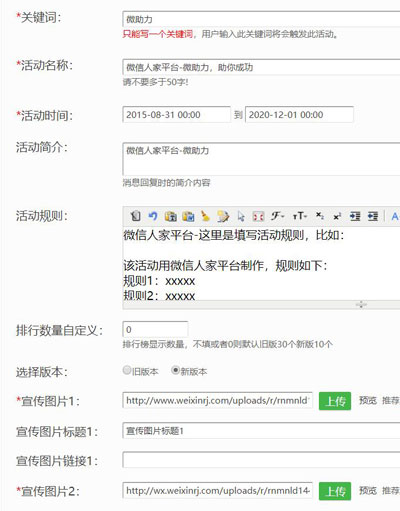The height and width of the screenshot is (511, 400).
Task: Apply superscript formatting
Action: tap(337, 217)
